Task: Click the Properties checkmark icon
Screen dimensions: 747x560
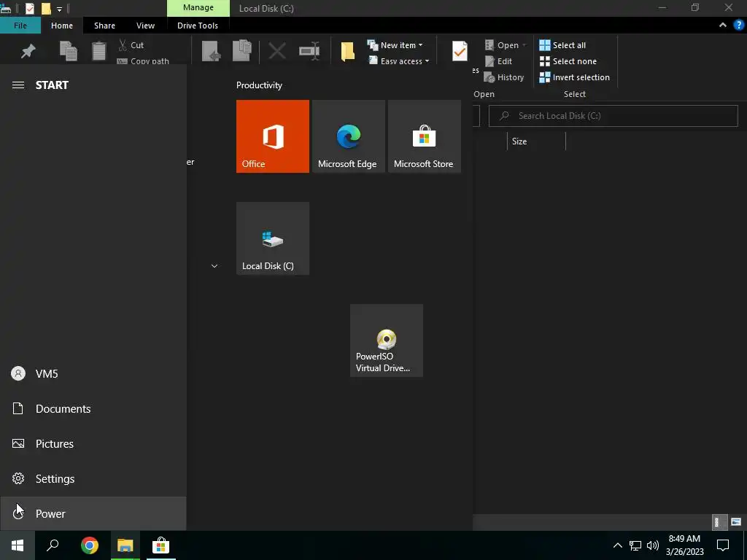Action: click(x=460, y=50)
